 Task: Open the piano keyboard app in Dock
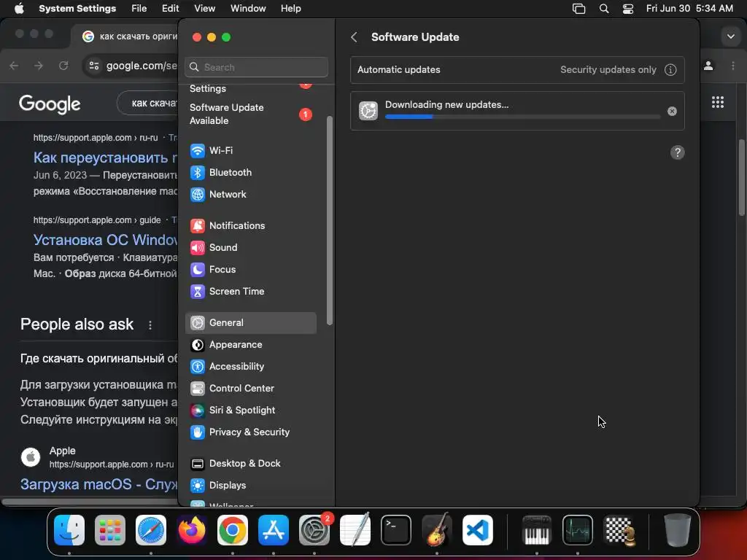pyautogui.click(x=536, y=530)
